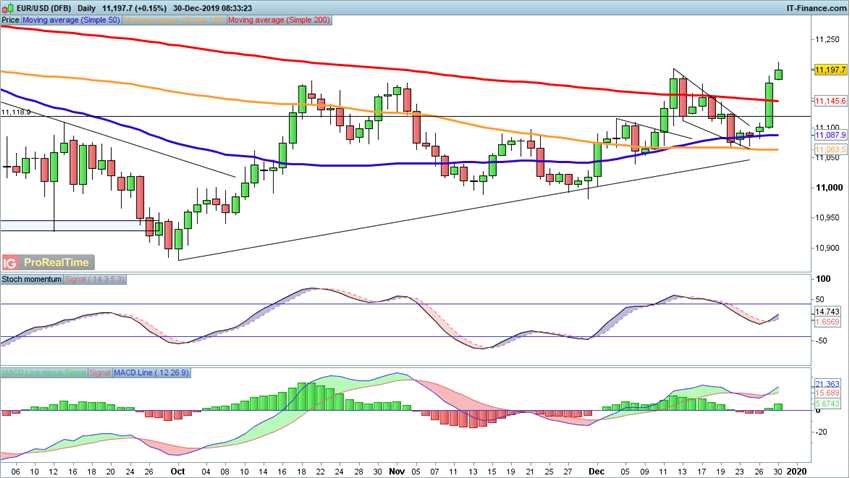Click the EUR/USD (DFB) instrument name
The height and width of the screenshot is (478, 850).
[x=45, y=8]
